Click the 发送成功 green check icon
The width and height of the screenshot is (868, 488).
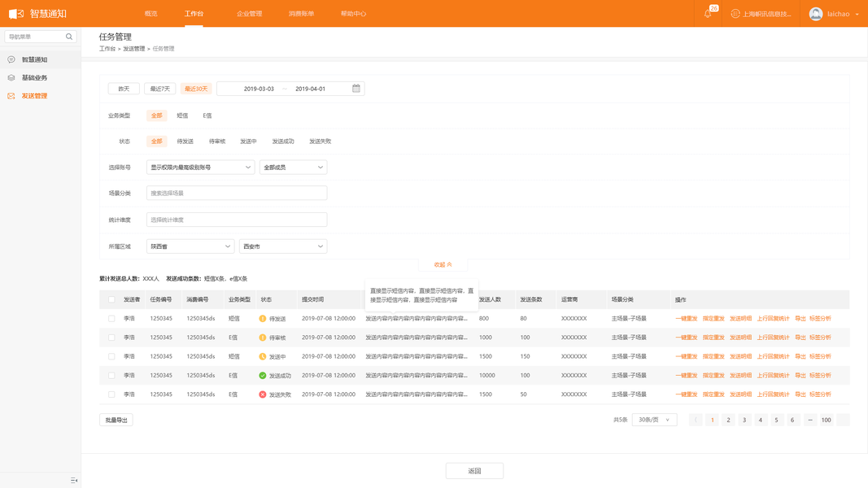tap(263, 376)
